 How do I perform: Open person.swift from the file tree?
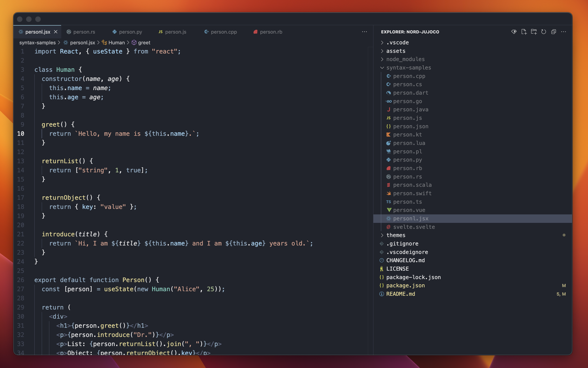click(x=412, y=193)
